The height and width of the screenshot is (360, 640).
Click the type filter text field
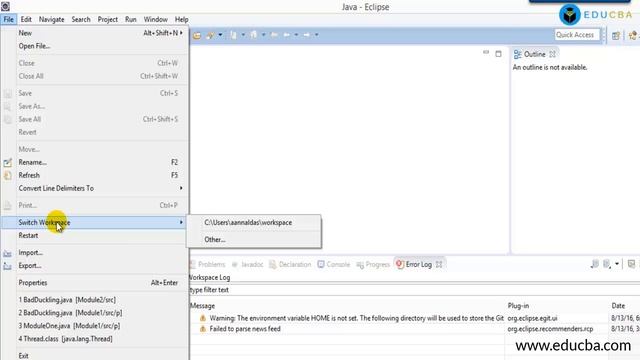(x=415, y=290)
